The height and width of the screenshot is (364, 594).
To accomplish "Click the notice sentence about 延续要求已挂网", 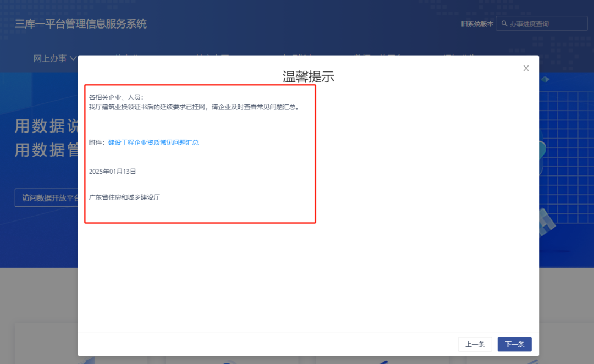I will [194, 107].
